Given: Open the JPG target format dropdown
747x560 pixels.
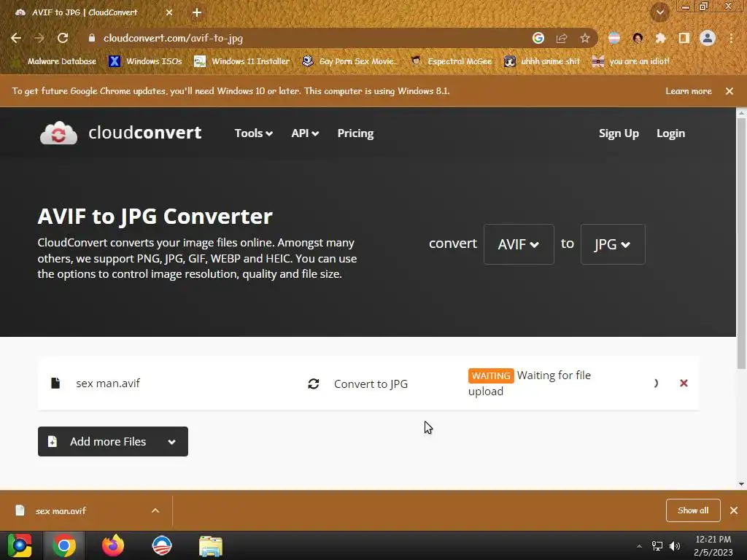Looking at the screenshot, I should tap(613, 244).
